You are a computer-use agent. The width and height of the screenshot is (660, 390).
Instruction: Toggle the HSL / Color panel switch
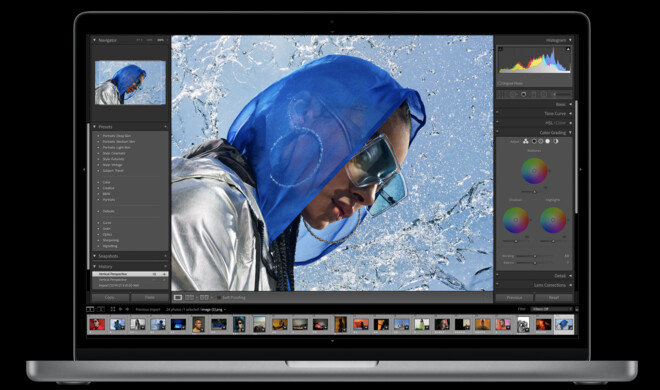pyautogui.click(x=497, y=122)
